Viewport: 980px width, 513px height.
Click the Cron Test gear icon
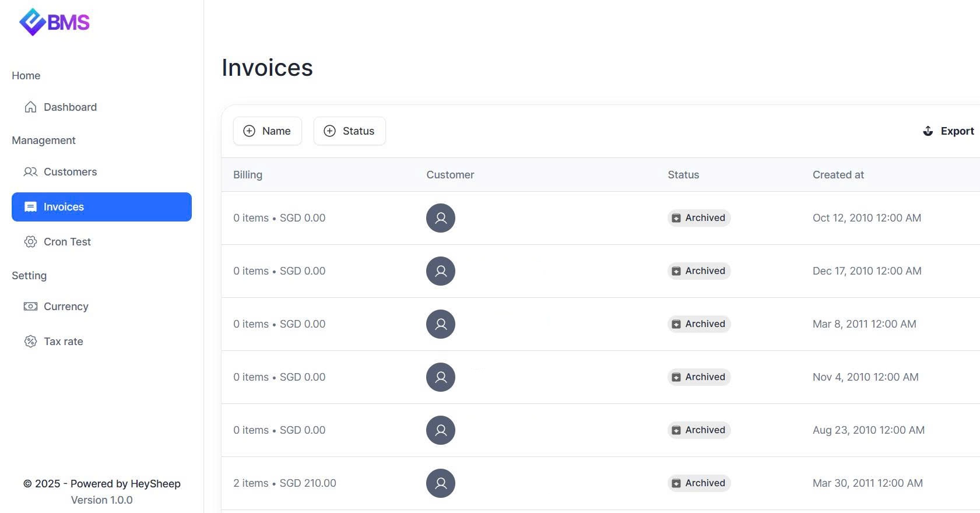[x=30, y=242]
